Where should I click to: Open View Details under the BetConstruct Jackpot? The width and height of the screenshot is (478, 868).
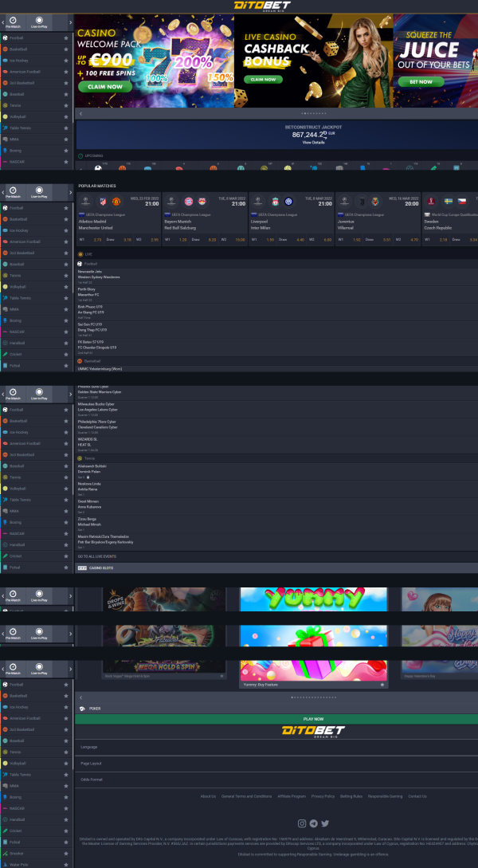[x=314, y=143]
